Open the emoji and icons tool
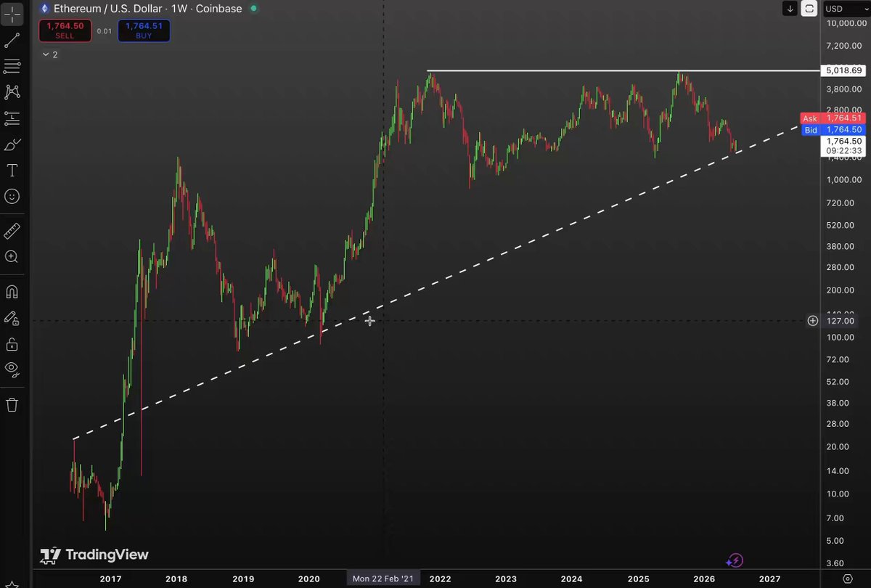This screenshot has width=871, height=588. (x=12, y=196)
